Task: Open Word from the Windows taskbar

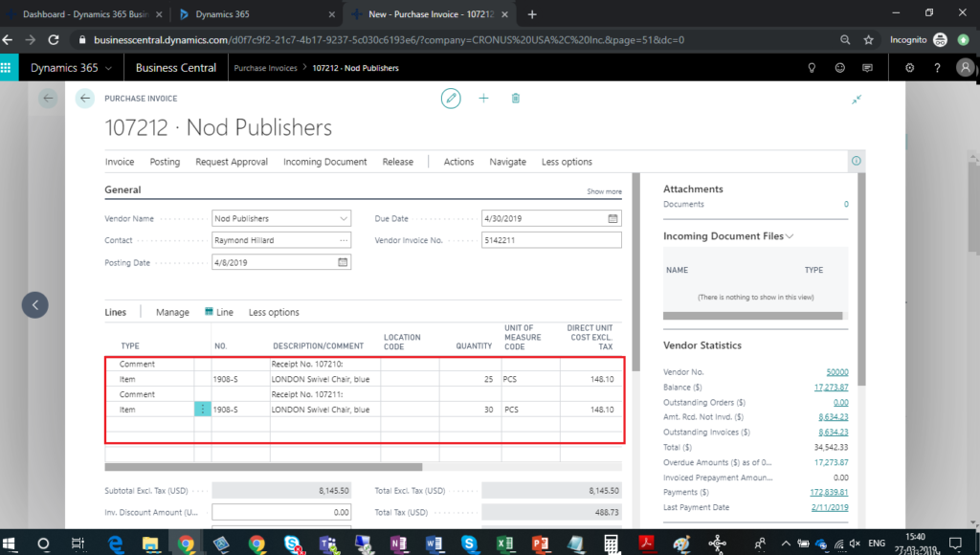Action: point(434,544)
